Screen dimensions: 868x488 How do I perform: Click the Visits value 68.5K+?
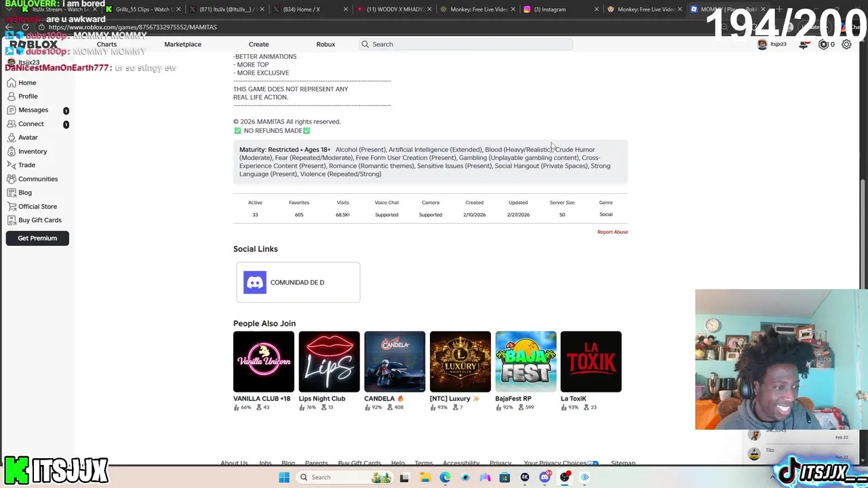point(342,215)
